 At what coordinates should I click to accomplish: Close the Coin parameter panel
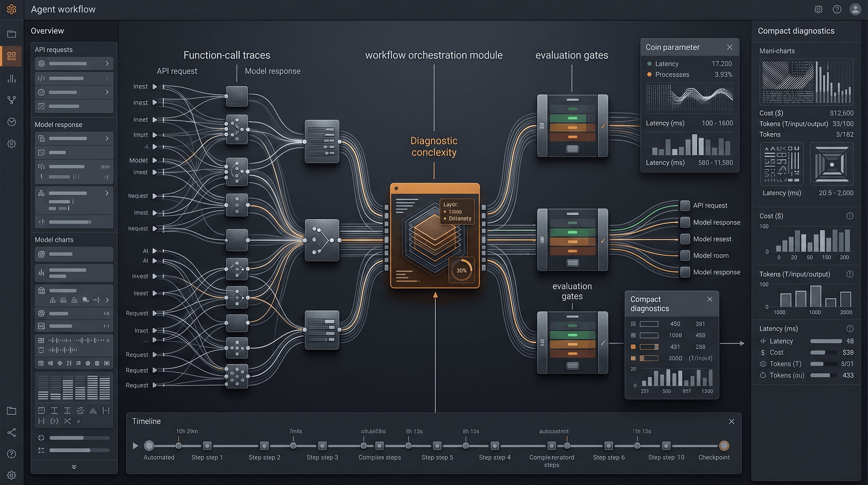[x=730, y=47]
